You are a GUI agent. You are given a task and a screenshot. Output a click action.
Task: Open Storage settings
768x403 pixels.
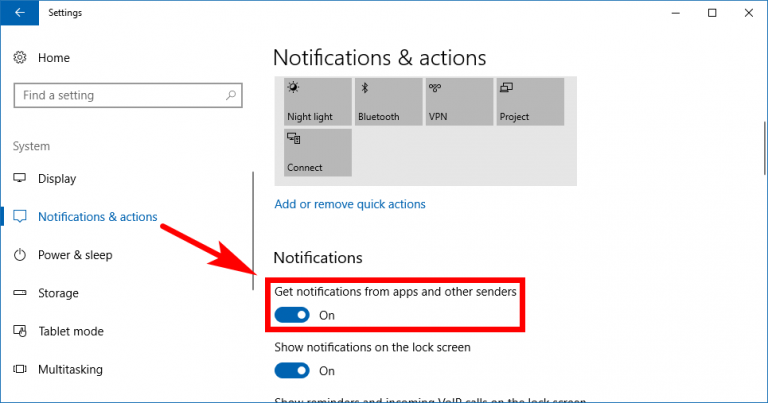[x=58, y=293]
